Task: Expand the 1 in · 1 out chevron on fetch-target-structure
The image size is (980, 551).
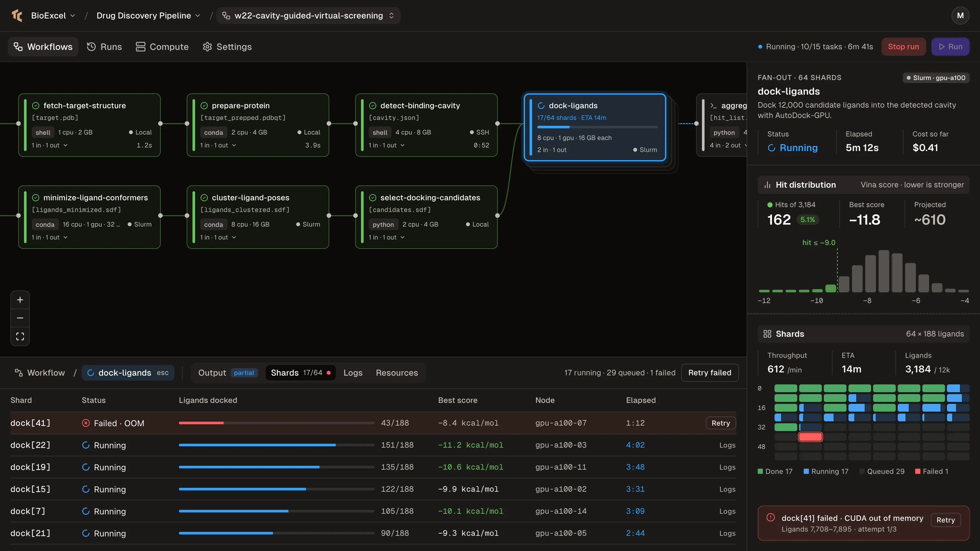Action: pyautogui.click(x=66, y=145)
